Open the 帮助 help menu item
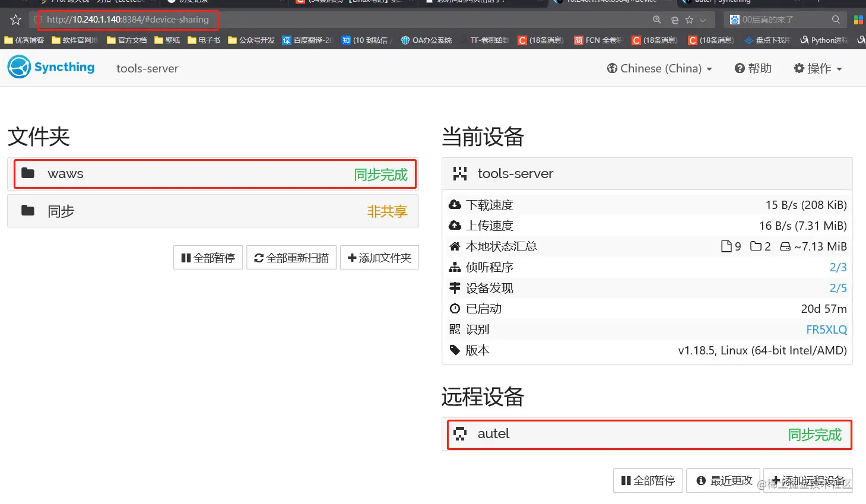Viewport: 866px width, 504px height. (x=753, y=68)
